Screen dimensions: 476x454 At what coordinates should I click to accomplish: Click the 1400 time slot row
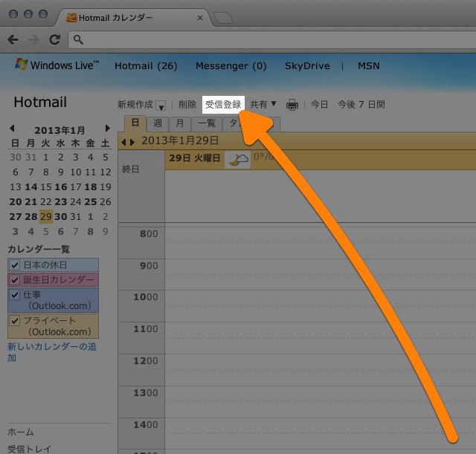321,433
